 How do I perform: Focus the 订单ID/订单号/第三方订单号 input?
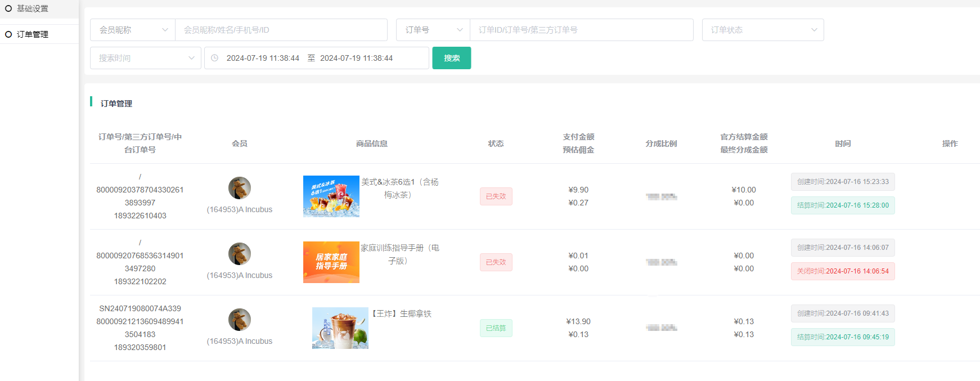pyautogui.click(x=582, y=30)
